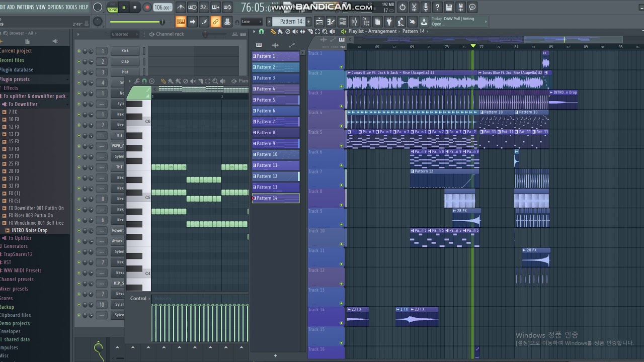This screenshot has height=362, width=644.
Task: Collapse the Fx Downlifter folder
Action: (23, 104)
